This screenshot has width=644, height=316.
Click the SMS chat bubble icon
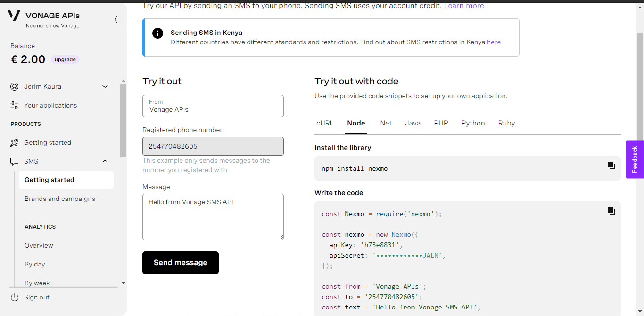pyautogui.click(x=15, y=162)
